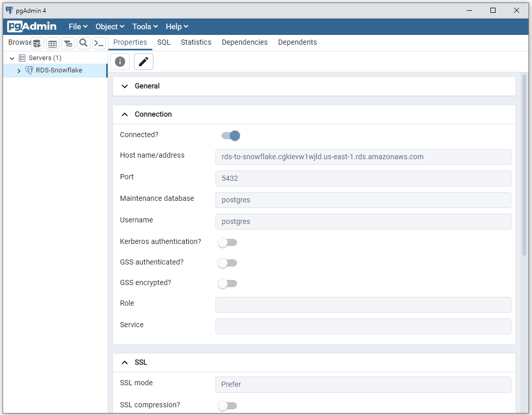Click the Username field
Viewport: 532px width, 415px height.
363,221
